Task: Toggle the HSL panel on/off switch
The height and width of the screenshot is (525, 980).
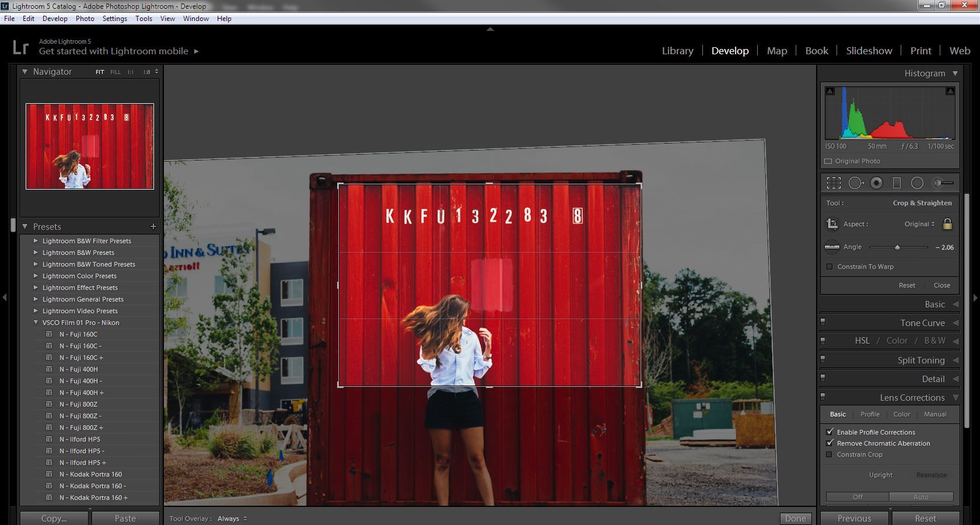Action: (x=823, y=340)
